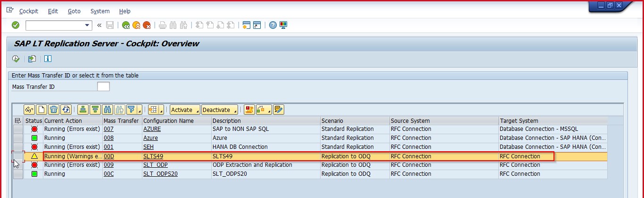Open the command field dropdown arrow
Viewport: 644px width, 198px height.
(x=87, y=26)
